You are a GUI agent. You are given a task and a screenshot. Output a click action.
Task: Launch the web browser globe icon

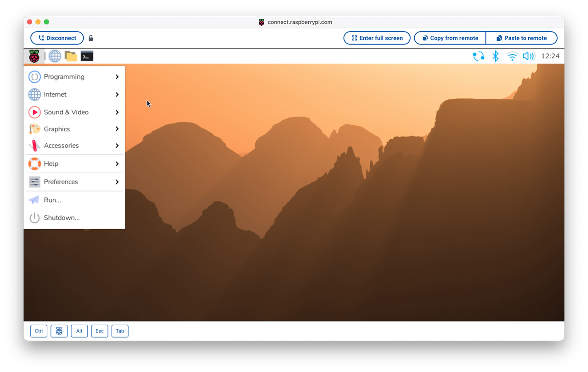(x=55, y=56)
